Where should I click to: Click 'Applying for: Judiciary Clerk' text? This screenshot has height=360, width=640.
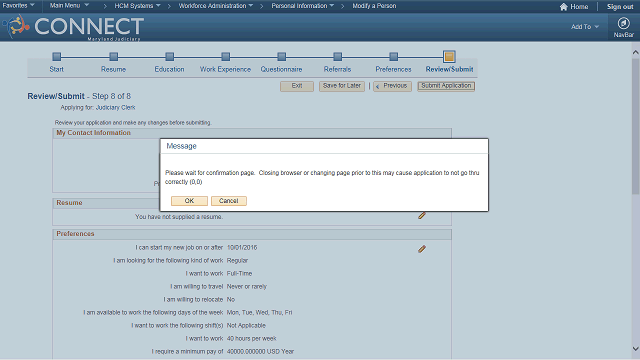pyautogui.click(x=98, y=108)
